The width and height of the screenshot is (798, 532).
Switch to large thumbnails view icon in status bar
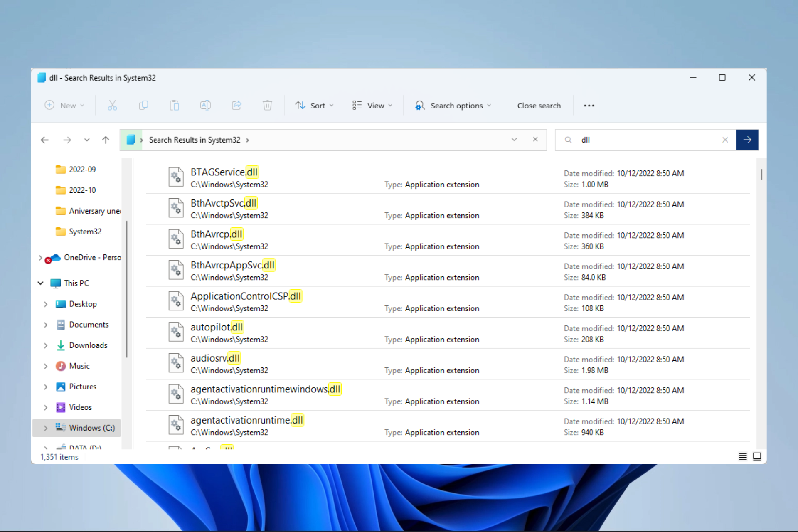click(757, 456)
